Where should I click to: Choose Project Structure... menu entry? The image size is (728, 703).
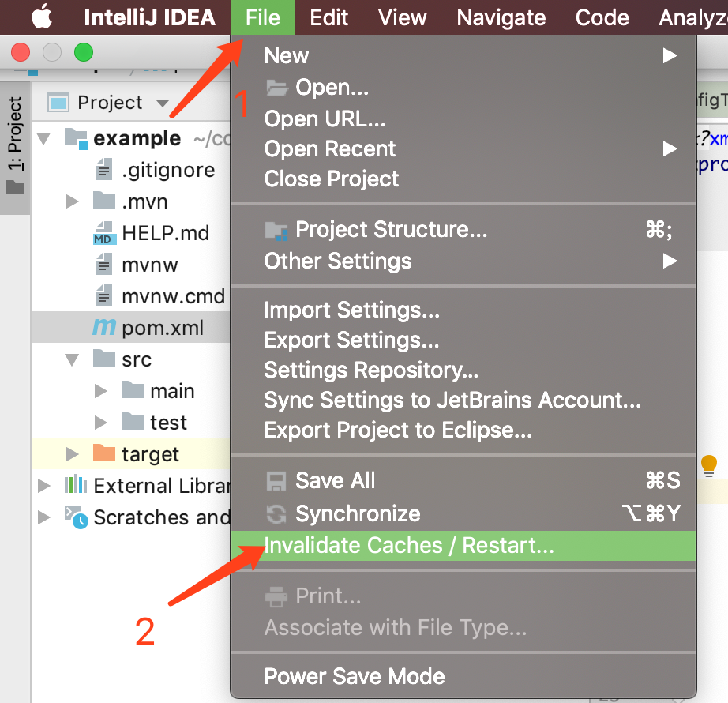coord(391,230)
